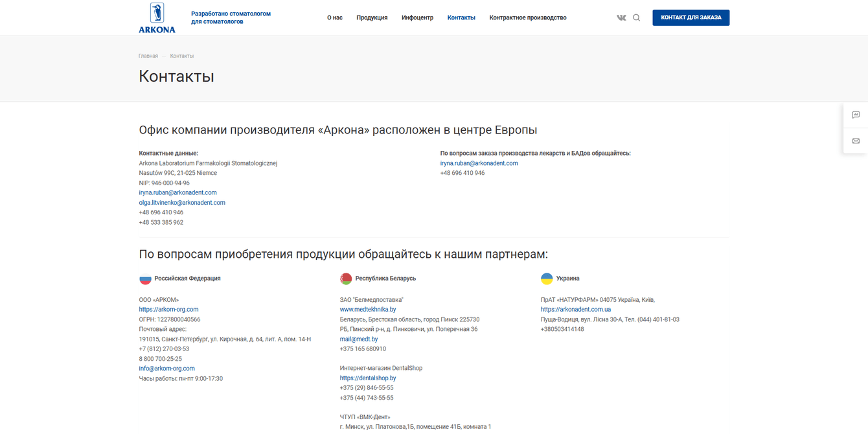The height and width of the screenshot is (434, 868).
Task: Click the search magnifier icon
Action: pyautogui.click(x=636, y=18)
